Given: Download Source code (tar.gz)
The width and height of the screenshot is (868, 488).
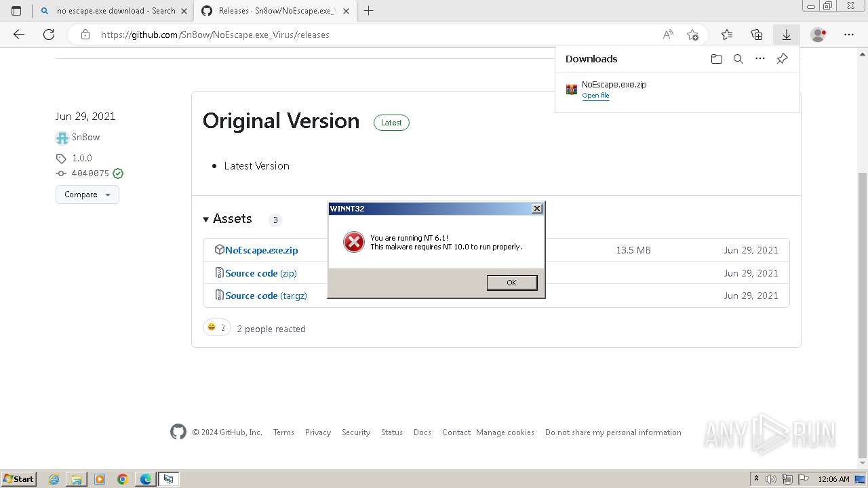Looking at the screenshot, I should point(266,296).
